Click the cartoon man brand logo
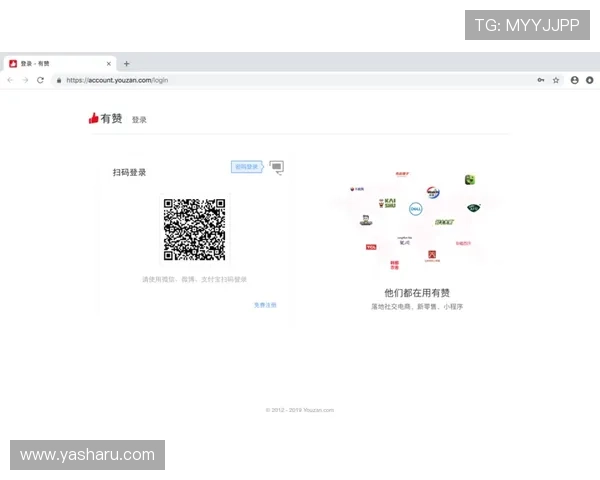The image size is (600, 480). click(x=366, y=220)
